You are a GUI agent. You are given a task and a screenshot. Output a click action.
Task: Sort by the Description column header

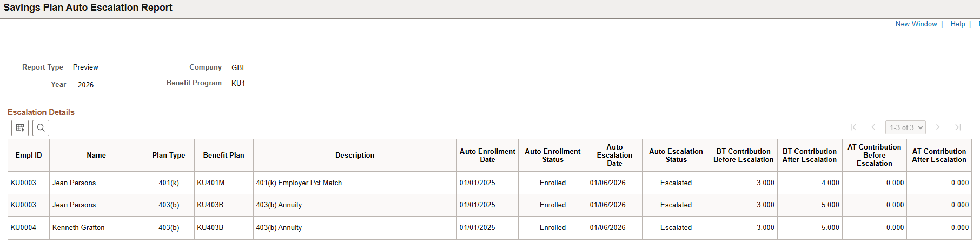pos(355,156)
